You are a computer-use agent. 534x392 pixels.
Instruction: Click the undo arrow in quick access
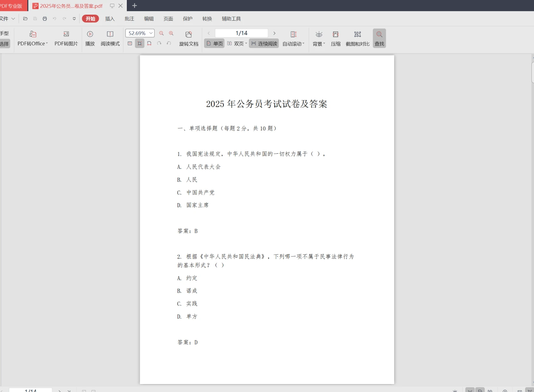[x=54, y=19]
